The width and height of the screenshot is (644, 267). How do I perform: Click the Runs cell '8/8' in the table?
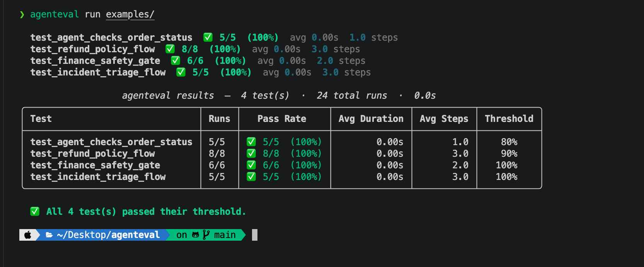click(217, 154)
